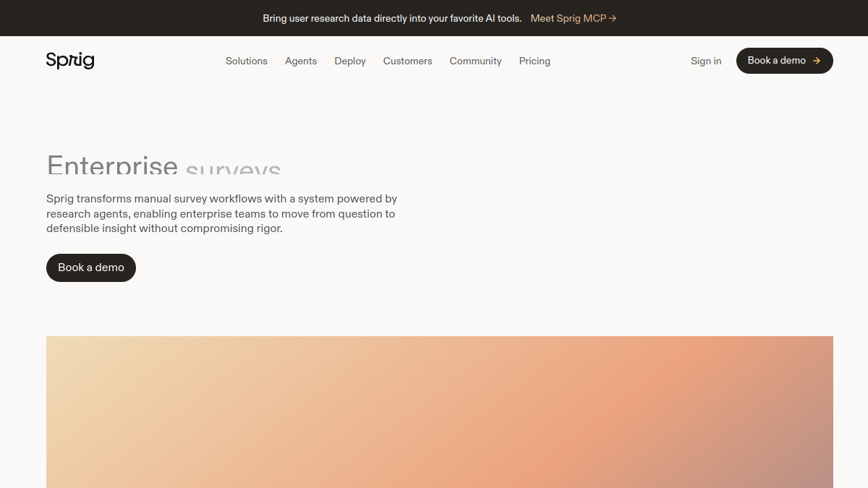Open the Solutions menu
Image resolution: width=868 pixels, height=488 pixels.
click(247, 61)
